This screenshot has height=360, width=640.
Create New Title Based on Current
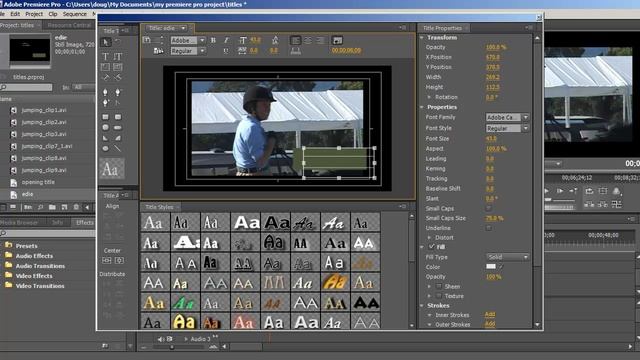pos(147,40)
